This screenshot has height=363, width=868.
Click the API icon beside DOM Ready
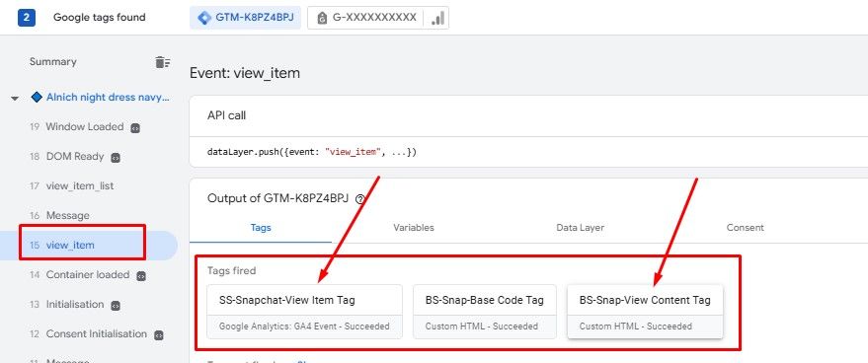tap(116, 158)
